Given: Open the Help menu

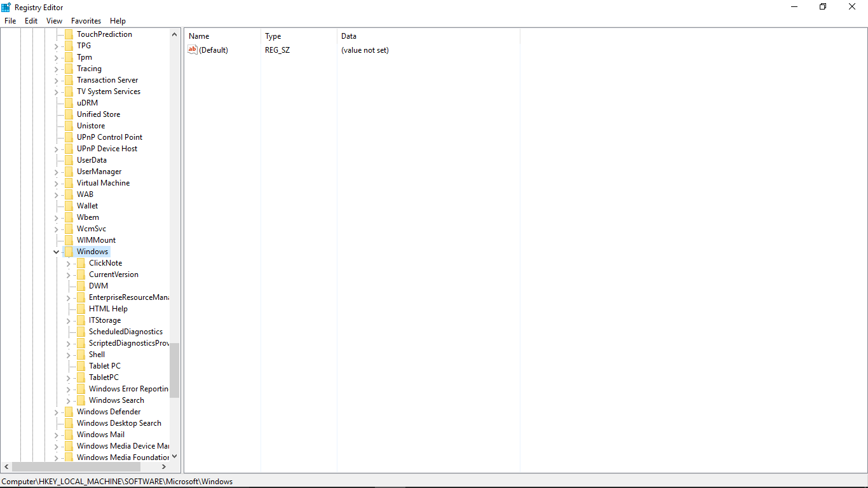Looking at the screenshot, I should (118, 20).
